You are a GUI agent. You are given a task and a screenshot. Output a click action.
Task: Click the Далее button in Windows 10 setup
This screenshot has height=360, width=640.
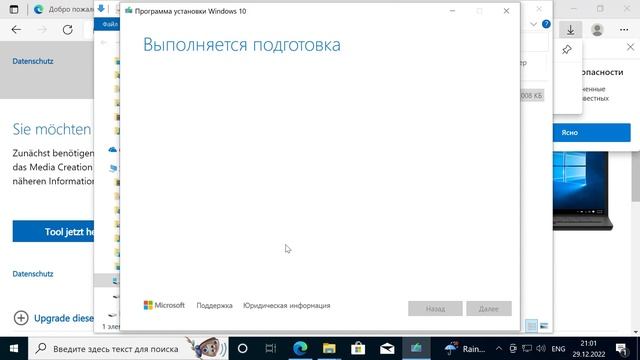tap(489, 309)
